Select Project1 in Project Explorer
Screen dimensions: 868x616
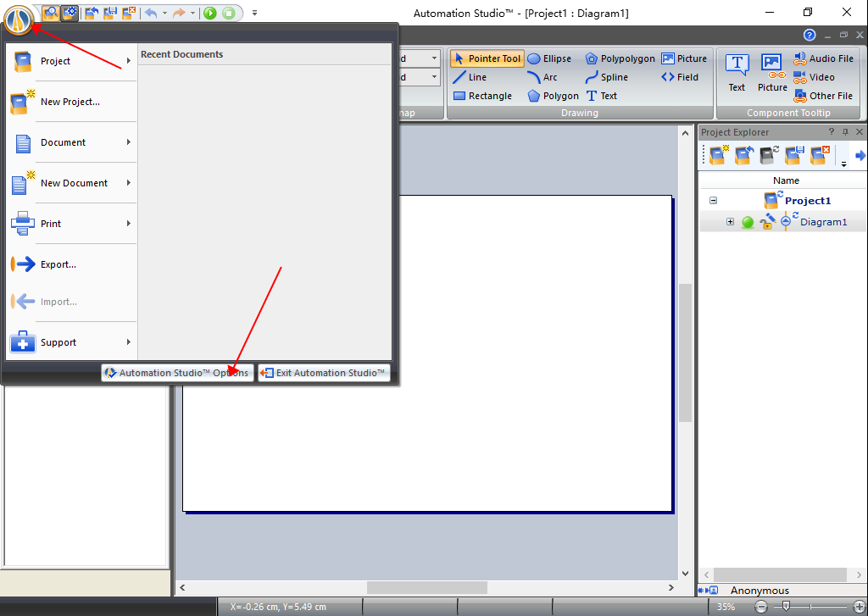tap(808, 201)
